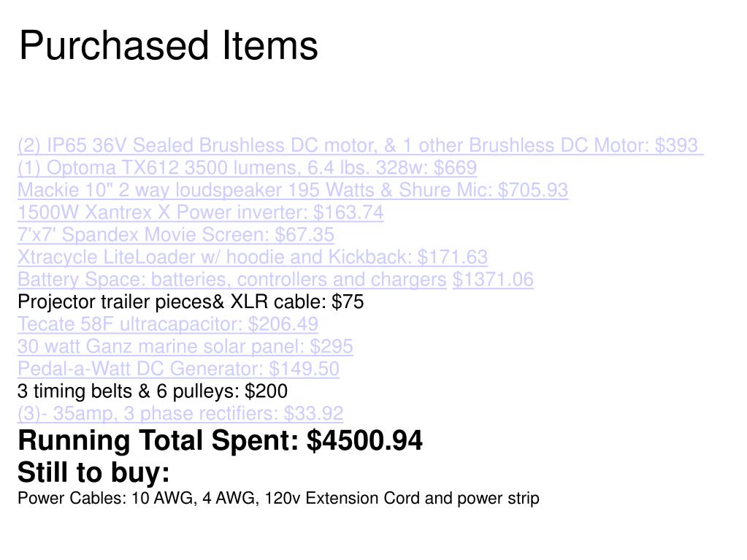Click the 35amp 3 phase rectifiers link
This screenshot has width=747, height=560.
tap(180, 413)
